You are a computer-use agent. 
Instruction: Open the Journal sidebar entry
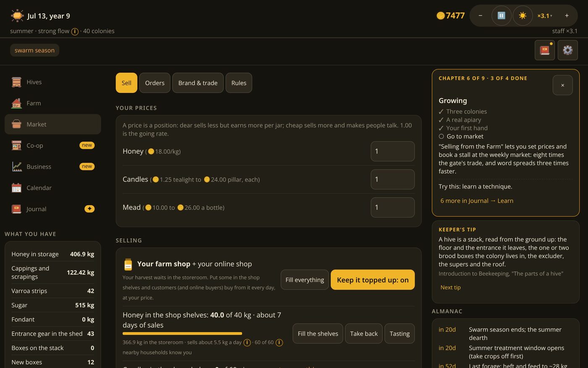point(52,209)
